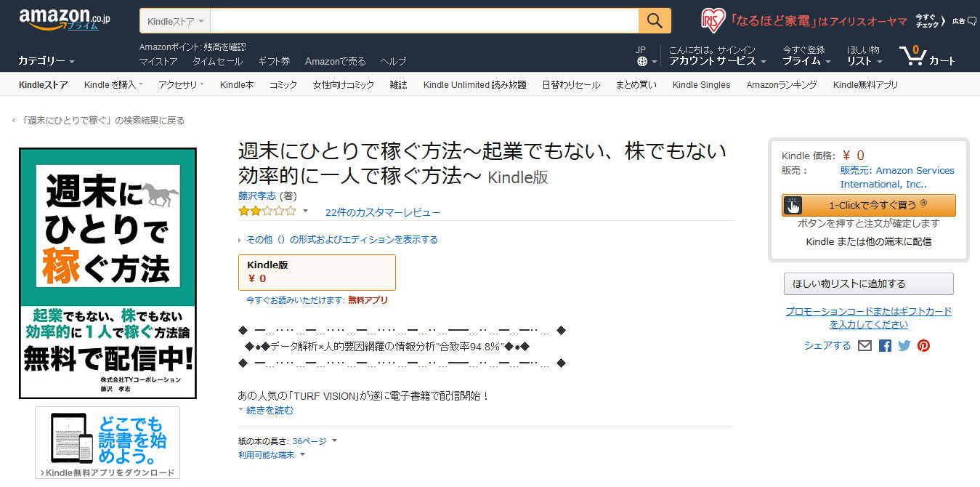This screenshot has width=980, height=487.
Task: Open Kindle Unlimited 読み放題 nav item
Action: click(x=475, y=85)
